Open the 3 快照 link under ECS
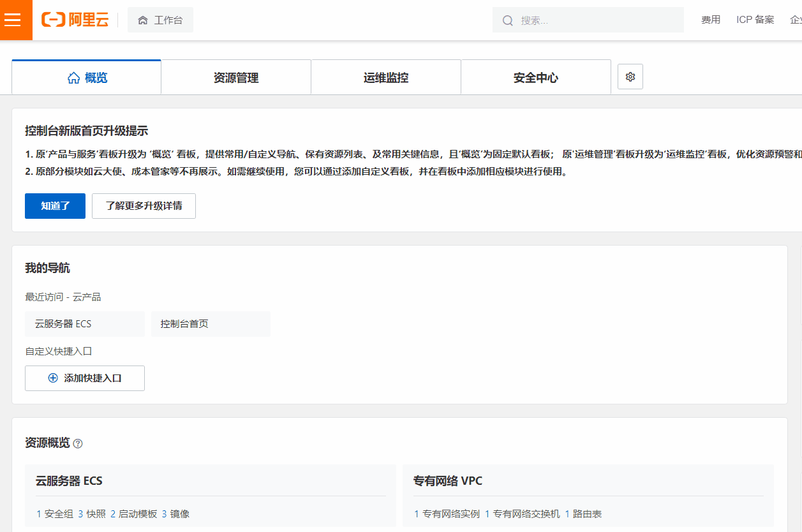 point(92,514)
